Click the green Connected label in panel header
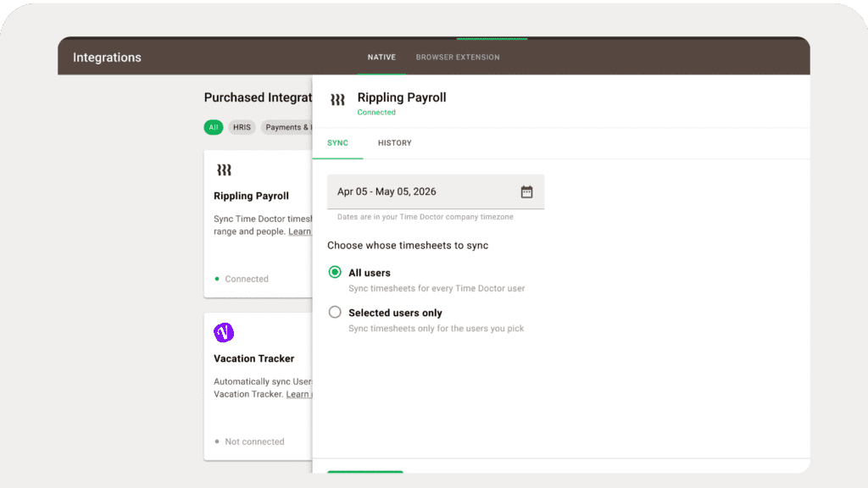The height and width of the screenshot is (488, 868). click(376, 113)
